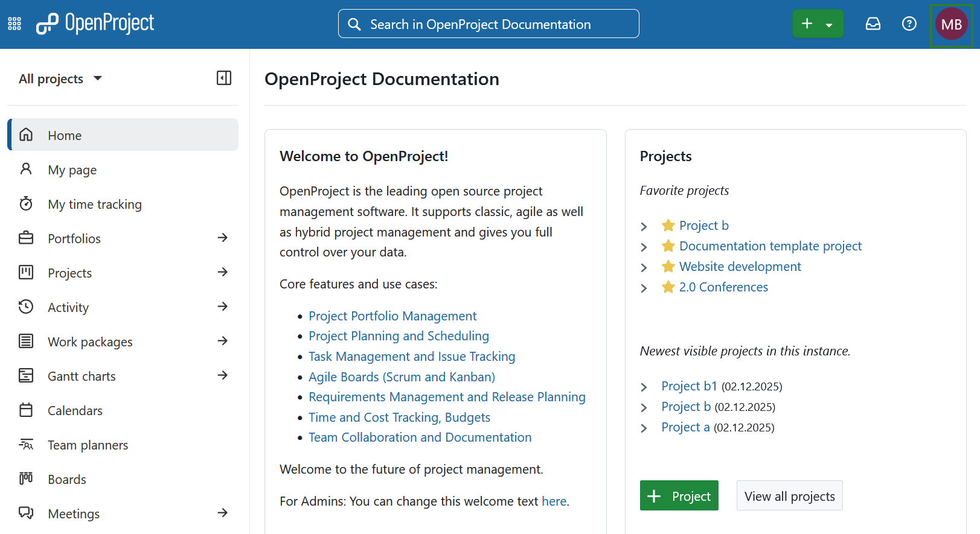Click the Meetings chat icon
This screenshot has height=534, width=980.
tap(26, 513)
